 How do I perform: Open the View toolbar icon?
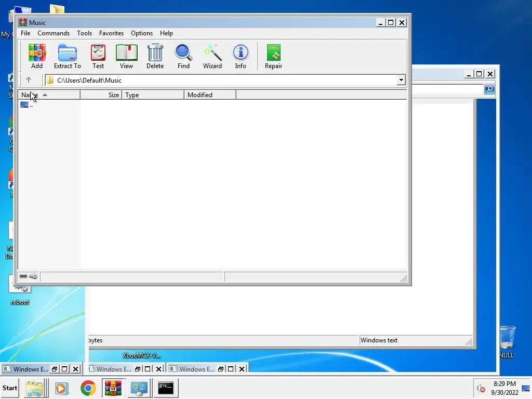127,56
